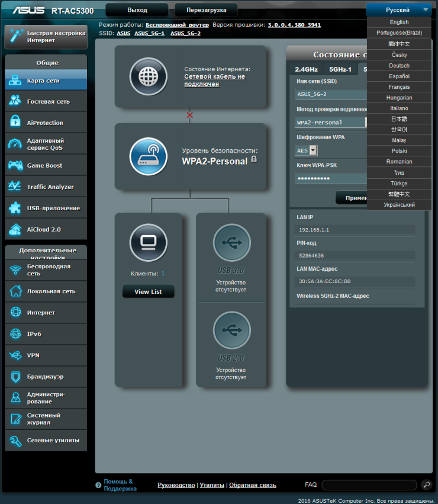Click the Adaptive QoS gauge icon
This screenshot has width=438, height=504.
15,143
